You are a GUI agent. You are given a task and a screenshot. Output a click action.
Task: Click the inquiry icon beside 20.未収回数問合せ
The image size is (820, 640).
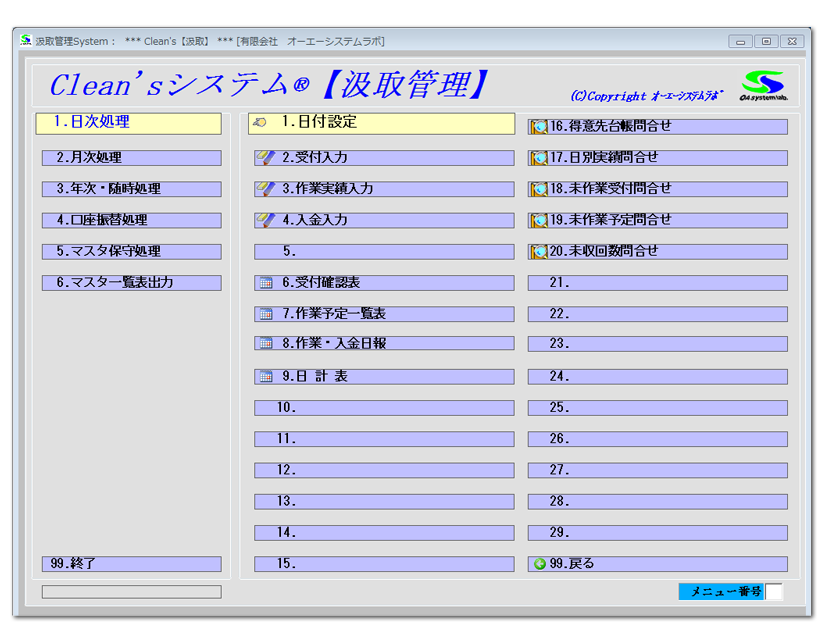point(539,252)
